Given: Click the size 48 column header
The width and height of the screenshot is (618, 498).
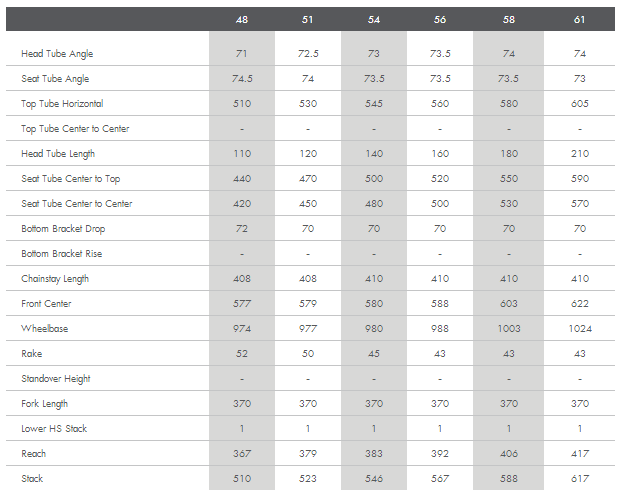Looking at the screenshot, I should pos(242,20).
